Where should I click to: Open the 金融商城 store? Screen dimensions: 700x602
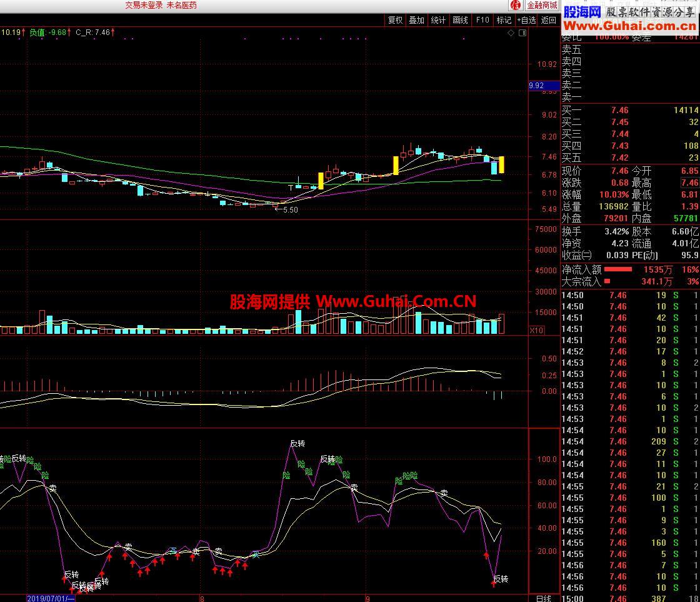pyautogui.click(x=542, y=6)
